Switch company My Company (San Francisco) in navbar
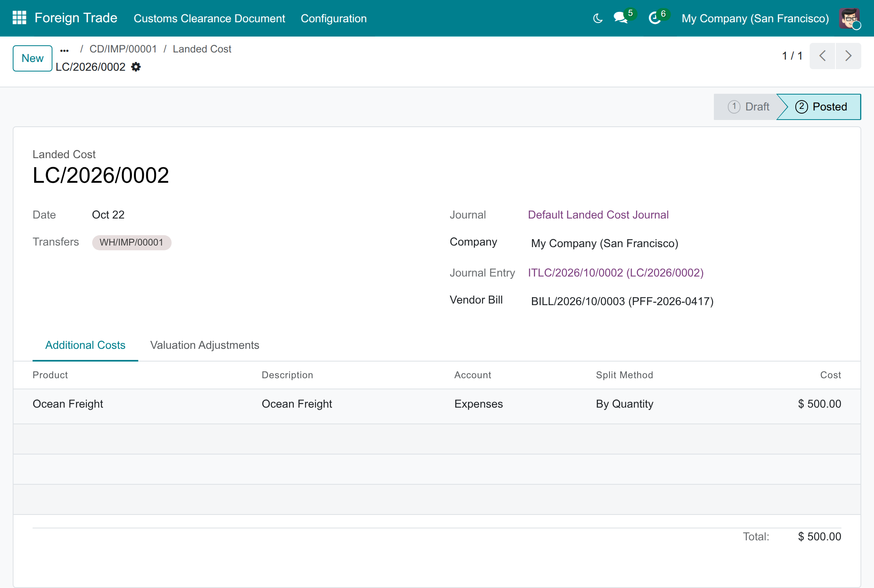Viewport: 874px width, 588px height. click(755, 18)
